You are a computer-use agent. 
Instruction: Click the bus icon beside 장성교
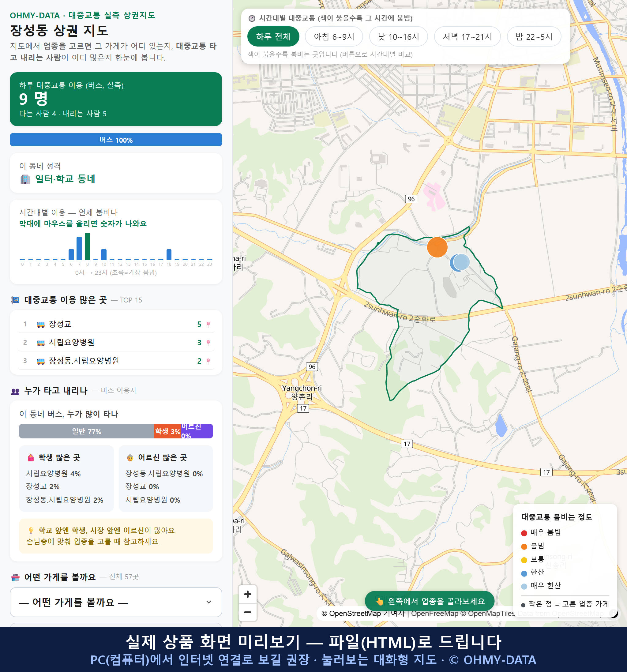[40, 325]
